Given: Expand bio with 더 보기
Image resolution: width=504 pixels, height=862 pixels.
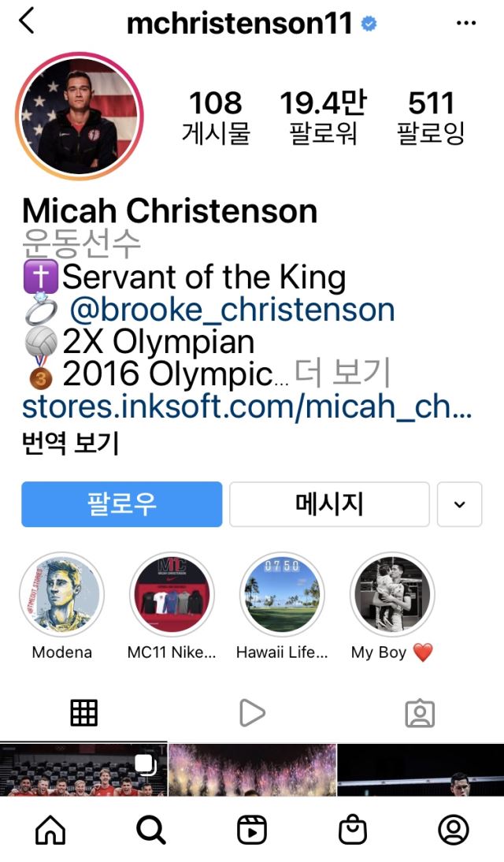Looking at the screenshot, I should tap(342, 373).
